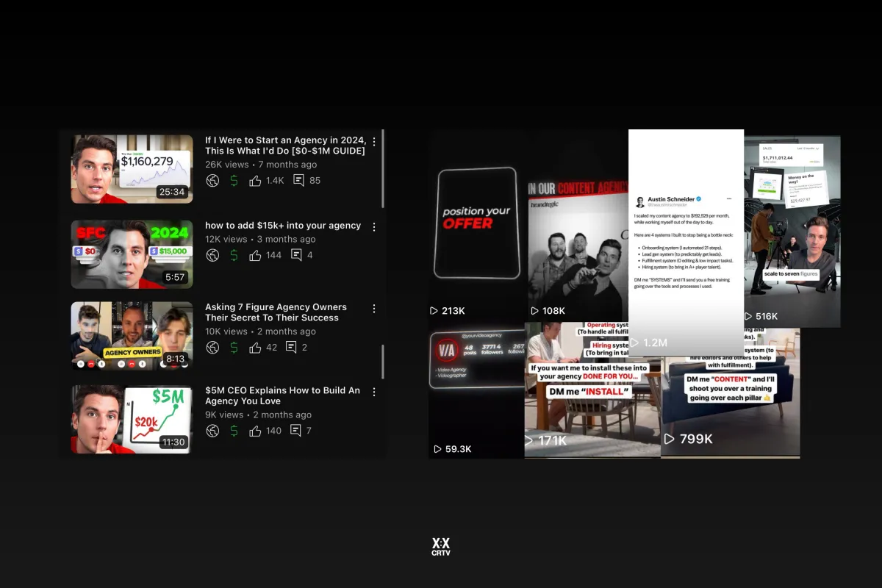Screen dimensions: 882x588
Task: Click the play icon next to 108K
Action: pos(534,311)
